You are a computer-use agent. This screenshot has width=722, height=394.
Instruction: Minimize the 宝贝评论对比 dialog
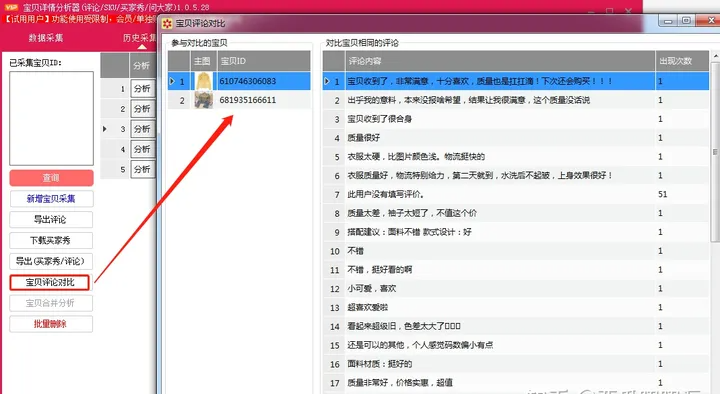tap(668, 21)
